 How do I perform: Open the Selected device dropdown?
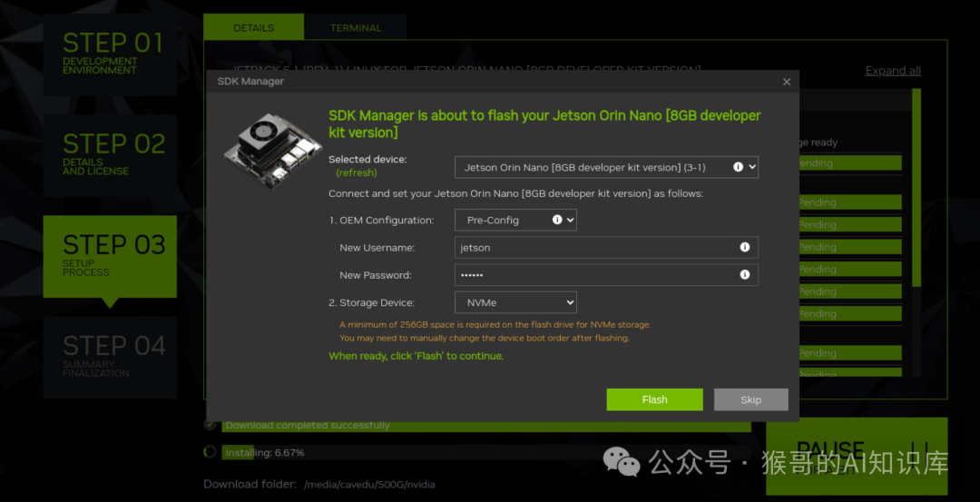606,167
